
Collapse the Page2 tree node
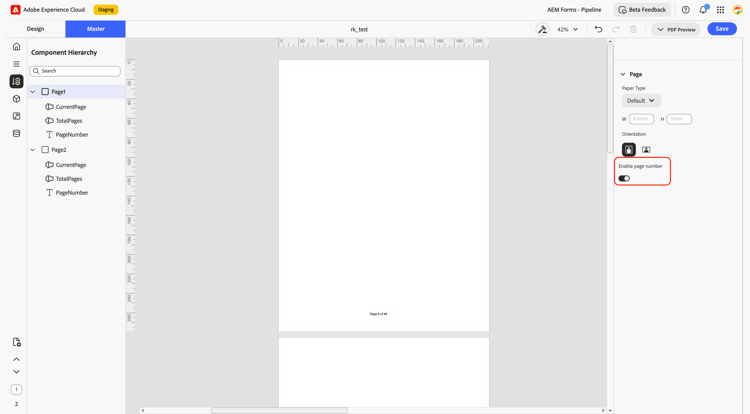(33, 150)
